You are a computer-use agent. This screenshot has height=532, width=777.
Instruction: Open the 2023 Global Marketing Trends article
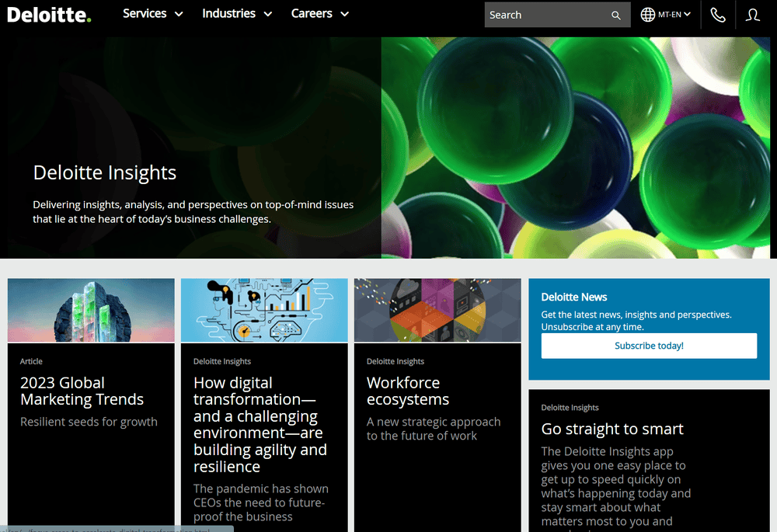(82, 391)
